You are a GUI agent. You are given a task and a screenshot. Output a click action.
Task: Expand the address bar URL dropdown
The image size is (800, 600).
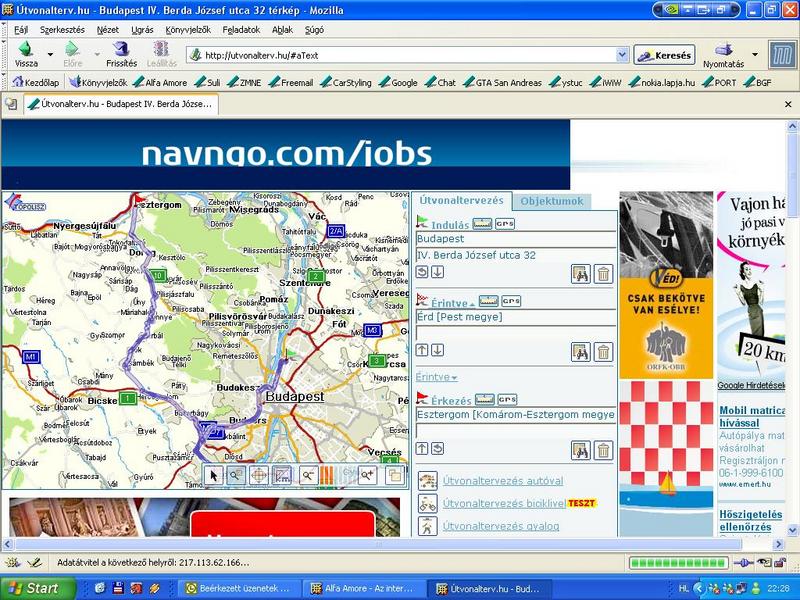[622, 55]
